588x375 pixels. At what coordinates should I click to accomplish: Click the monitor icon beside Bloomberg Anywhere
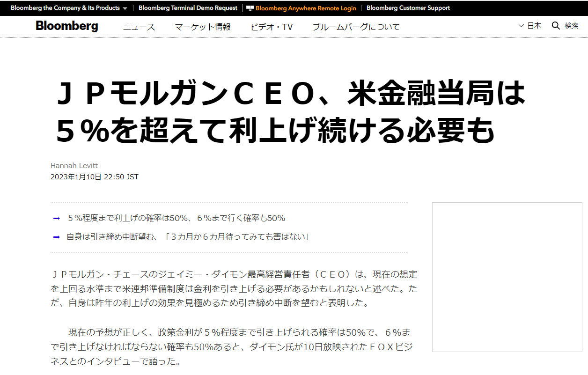tap(250, 8)
